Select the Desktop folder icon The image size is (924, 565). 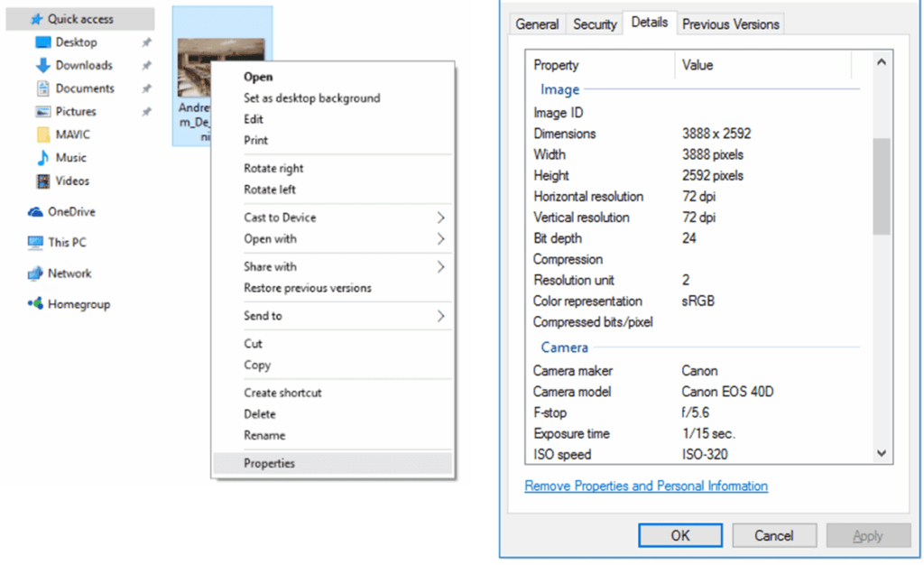point(42,42)
